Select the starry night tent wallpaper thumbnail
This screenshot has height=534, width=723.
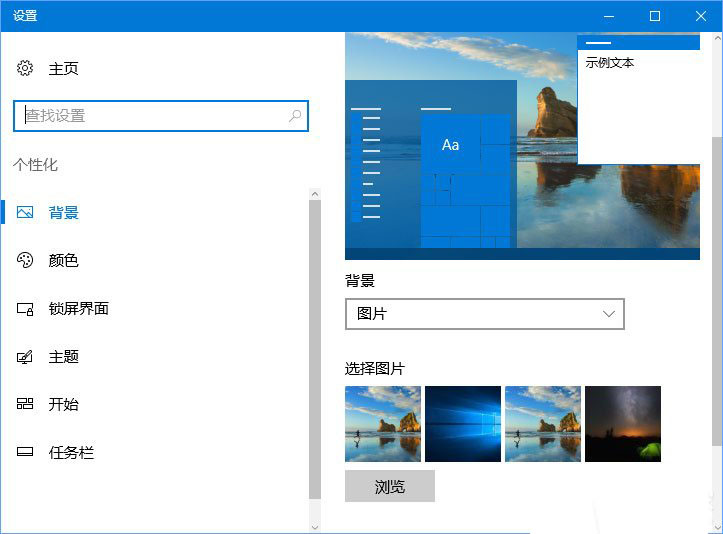(x=622, y=424)
